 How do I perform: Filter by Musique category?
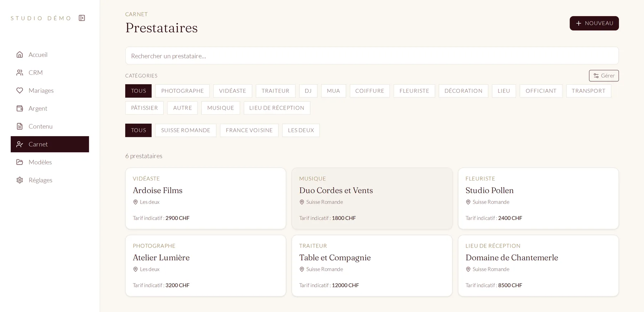tap(221, 108)
